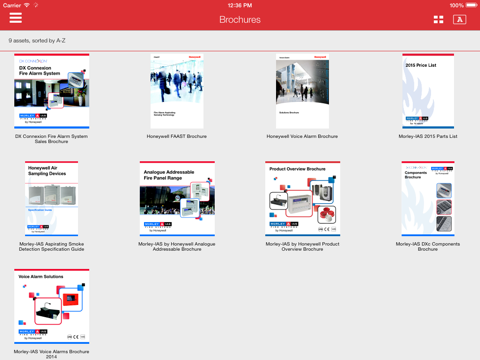Open Product Overview Brochure cover
Image resolution: width=480 pixels, height=360 pixels.
click(302, 199)
